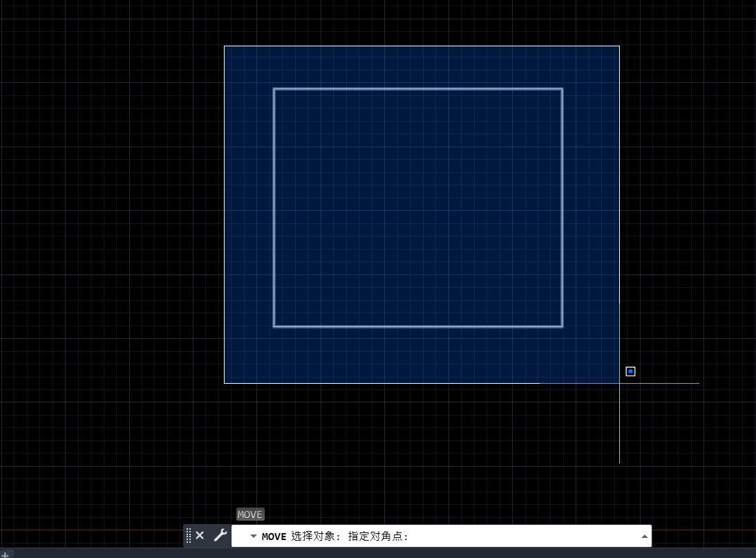Screen dimensions: 756x558
Task: Click the blue pickbox cursor marker
Action: (x=630, y=371)
